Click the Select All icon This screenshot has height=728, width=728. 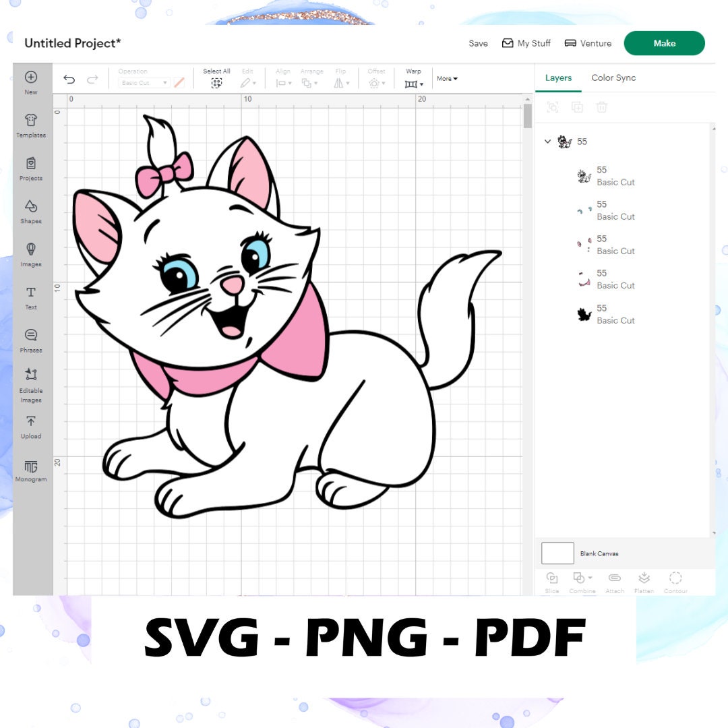pyautogui.click(x=216, y=82)
